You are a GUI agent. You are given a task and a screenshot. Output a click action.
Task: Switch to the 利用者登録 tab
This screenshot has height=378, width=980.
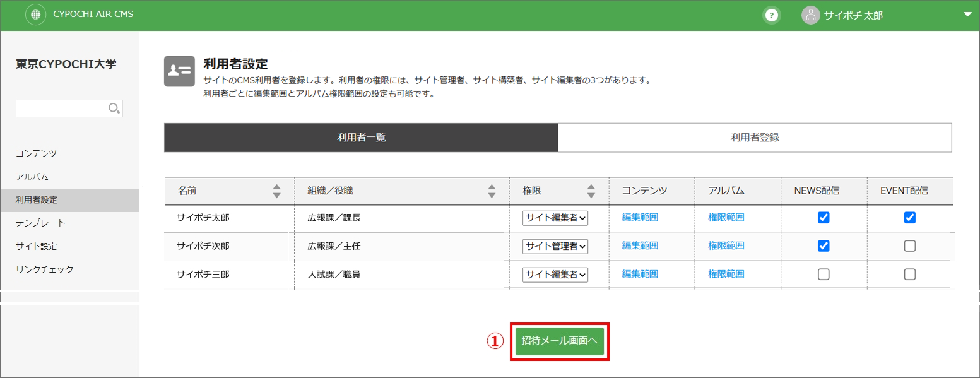click(x=755, y=137)
